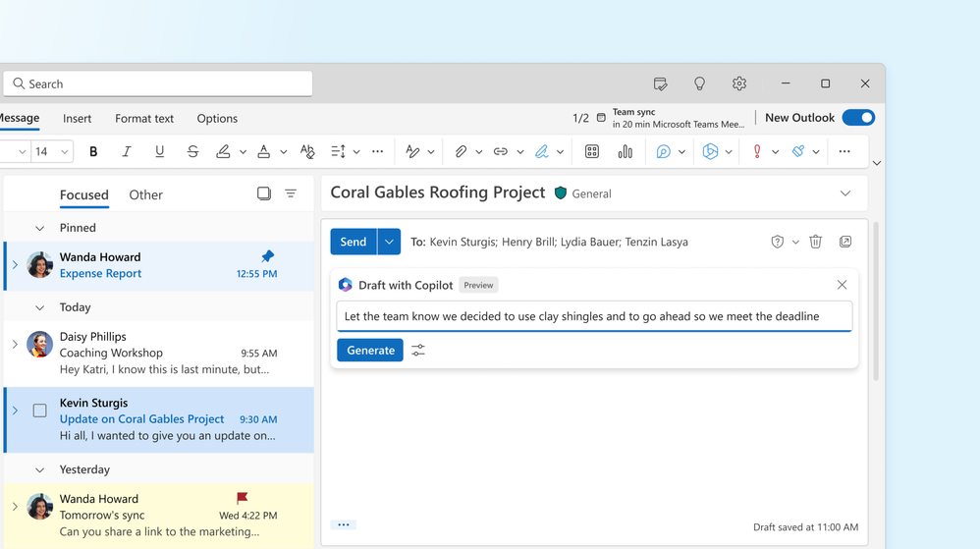Close the Draft with Copilot panel
The height and width of the screenshot is (549, 980).
[x=842, y=285]
